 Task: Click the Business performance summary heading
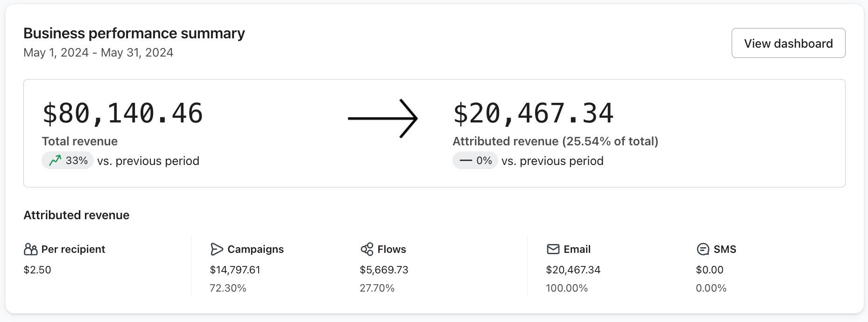coord(134,33)
